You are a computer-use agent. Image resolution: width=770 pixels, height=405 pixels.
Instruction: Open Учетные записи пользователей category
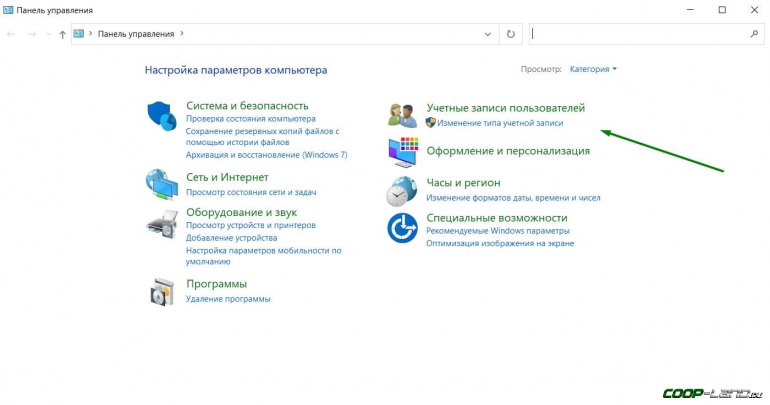(x=505, y=107)
